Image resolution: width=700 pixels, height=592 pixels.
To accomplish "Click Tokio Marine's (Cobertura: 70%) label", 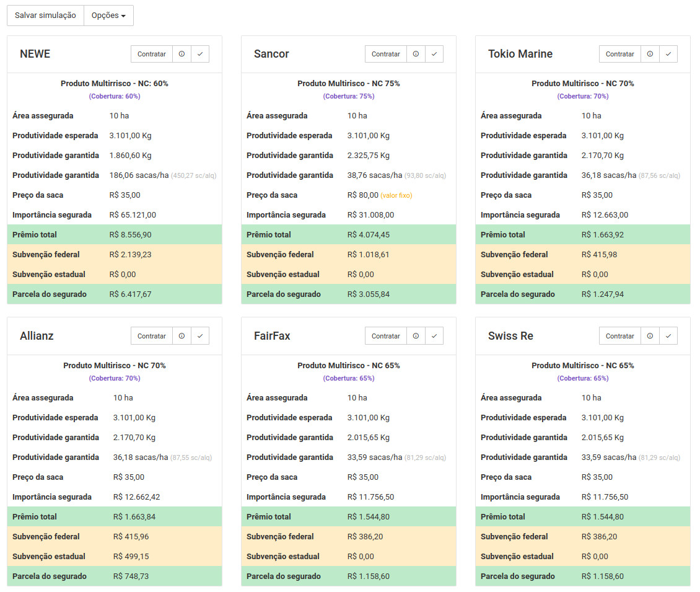I will [x=582, y=96].
